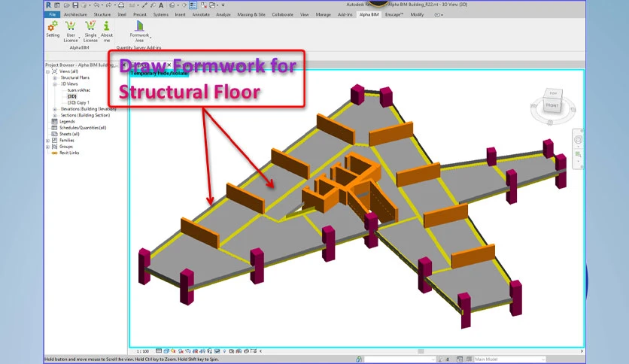Print using the printer icon
Viewport: 629px width, 364px height.
(x=120, y=5)
